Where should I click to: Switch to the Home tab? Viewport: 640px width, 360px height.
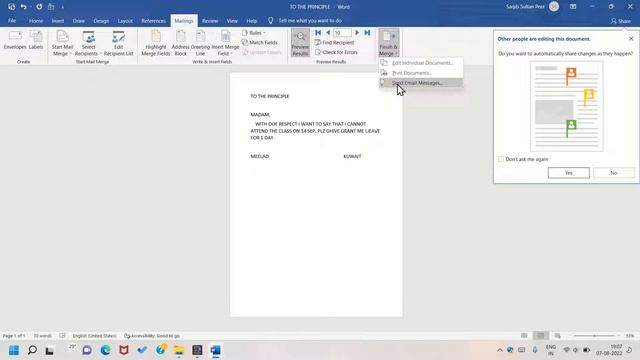36,21
